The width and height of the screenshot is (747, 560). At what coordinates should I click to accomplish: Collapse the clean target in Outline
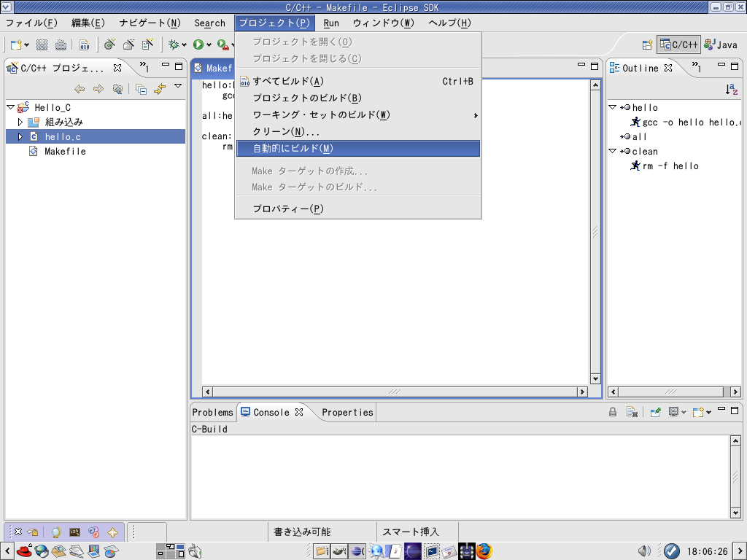tap(613, 151)
